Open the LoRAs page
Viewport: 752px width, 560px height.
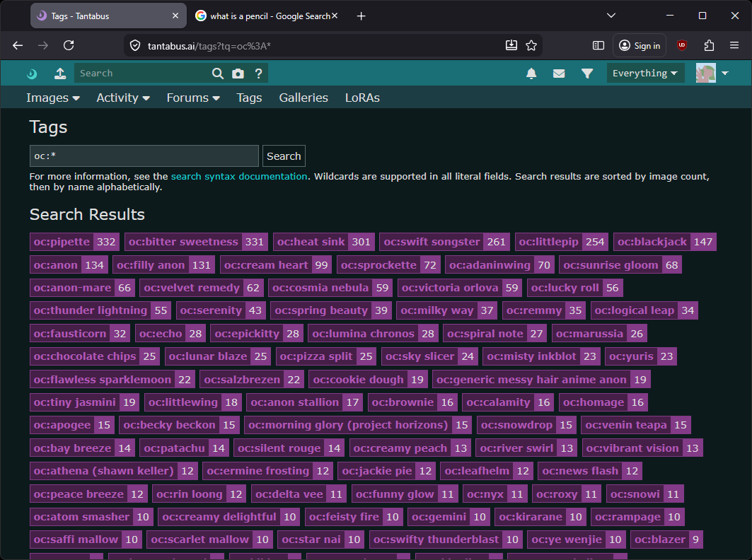(x=362, y=98)
